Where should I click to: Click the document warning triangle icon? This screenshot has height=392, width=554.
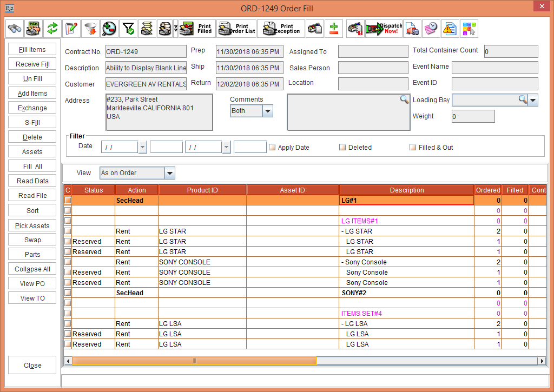click(450, 29)
